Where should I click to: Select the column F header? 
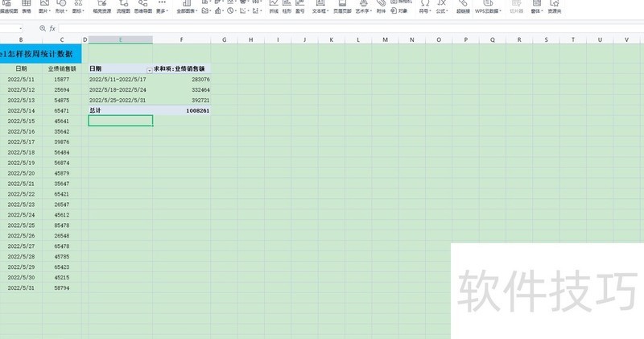tap(182, 39)
